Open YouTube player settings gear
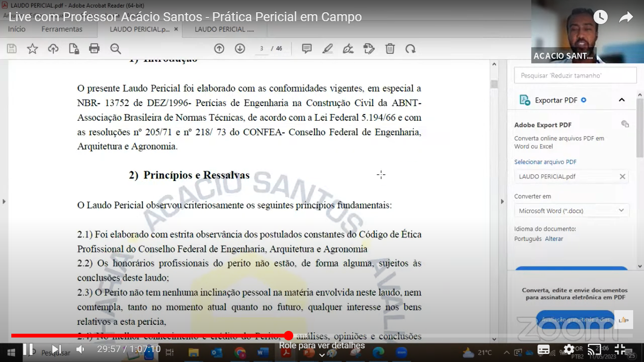The height and width of the screenshot is (362, 644). coord(569,349)
